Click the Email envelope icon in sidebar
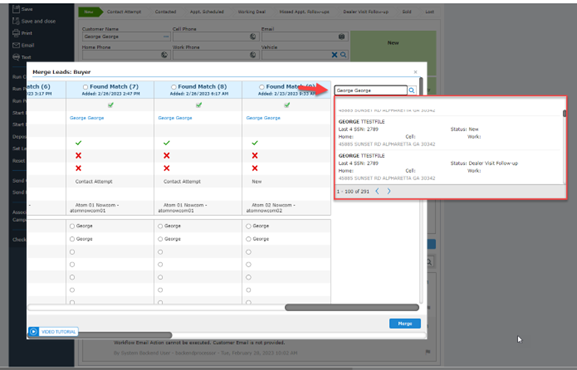This screenshot has height=370, width=577. point(16,45)
